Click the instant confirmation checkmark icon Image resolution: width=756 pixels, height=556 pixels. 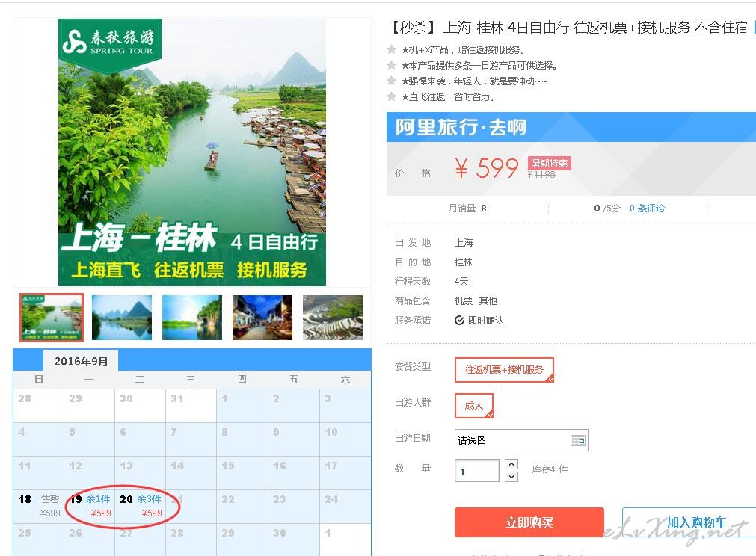click(459, 321)
